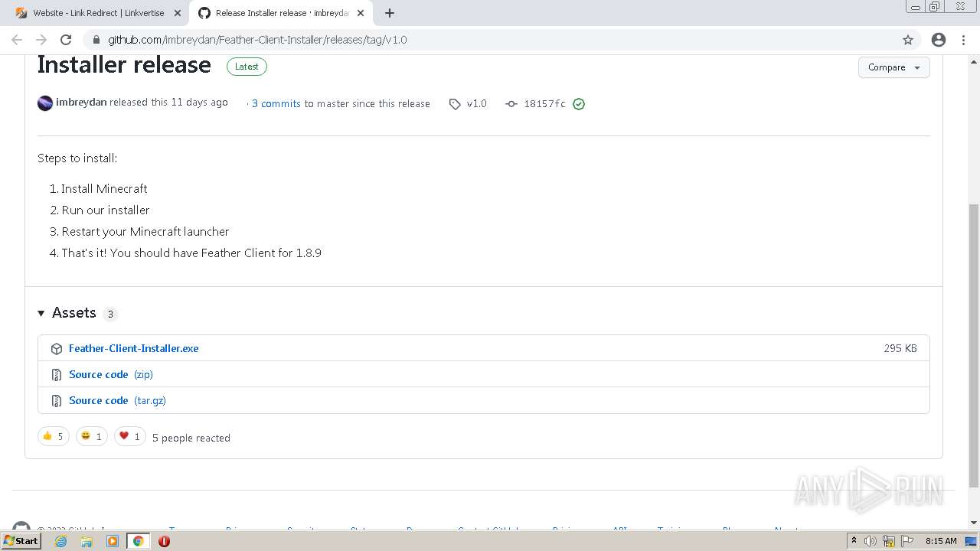Click the scrollbar up arrow
The width and height of the screenshot is (980, 551).
tap(974, 60)
